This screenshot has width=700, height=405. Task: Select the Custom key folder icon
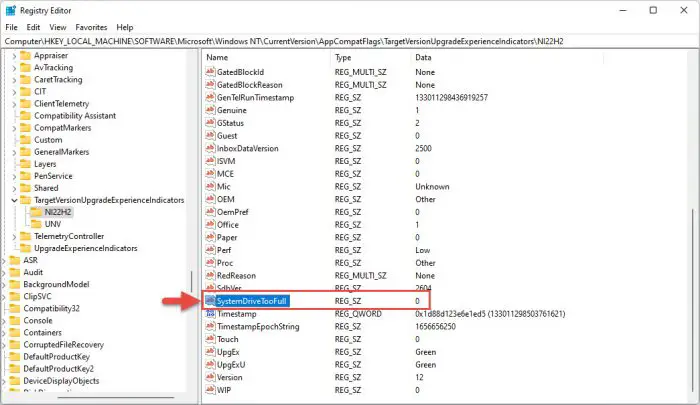(26, 140)
